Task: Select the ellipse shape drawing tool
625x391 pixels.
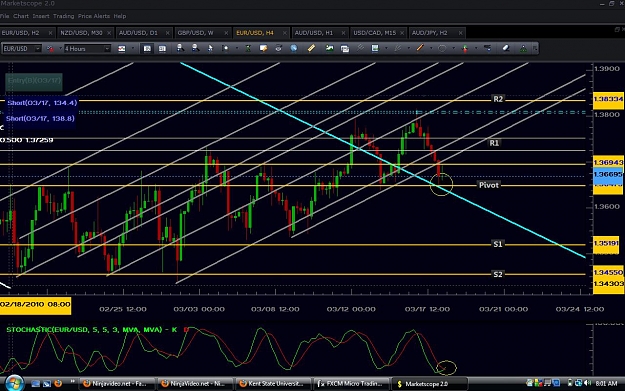Action: point(442,48)
